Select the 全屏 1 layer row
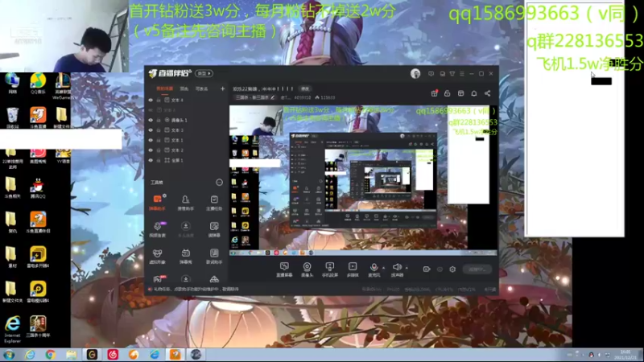 186,160
